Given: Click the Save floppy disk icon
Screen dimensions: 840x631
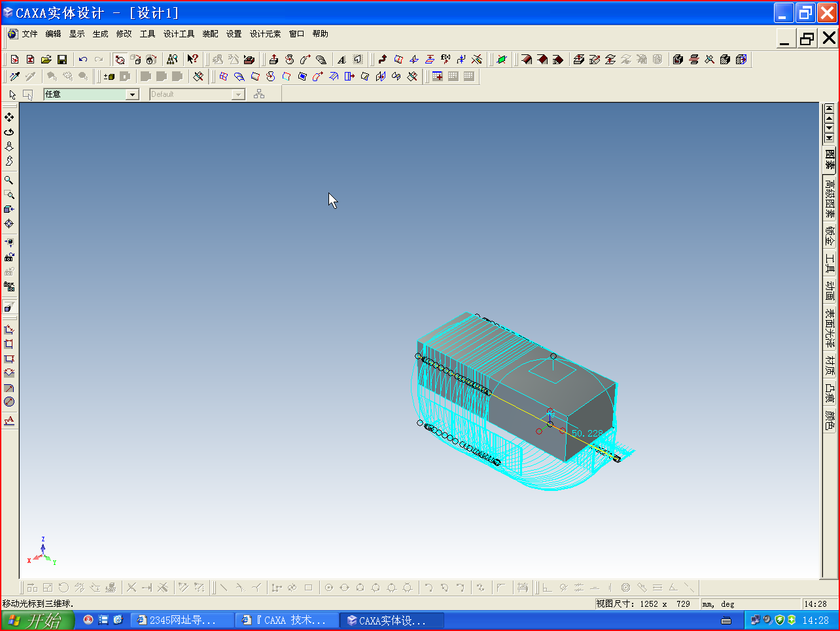Looking at the screenshot, I should (x=62, y=60).
